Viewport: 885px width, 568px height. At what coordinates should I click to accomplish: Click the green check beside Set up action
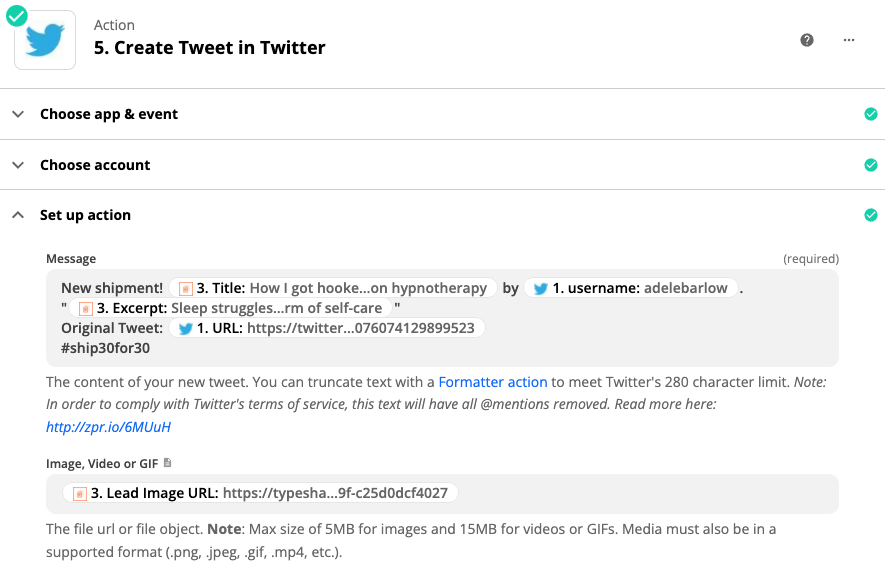(870, 215)
